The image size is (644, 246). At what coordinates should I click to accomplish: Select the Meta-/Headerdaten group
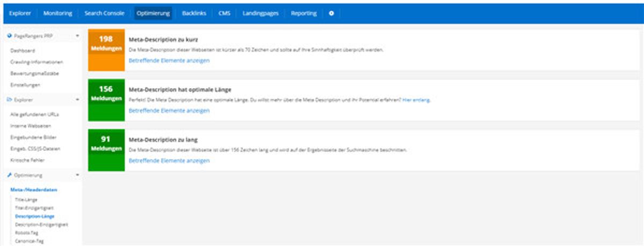[x=33, y=190]
